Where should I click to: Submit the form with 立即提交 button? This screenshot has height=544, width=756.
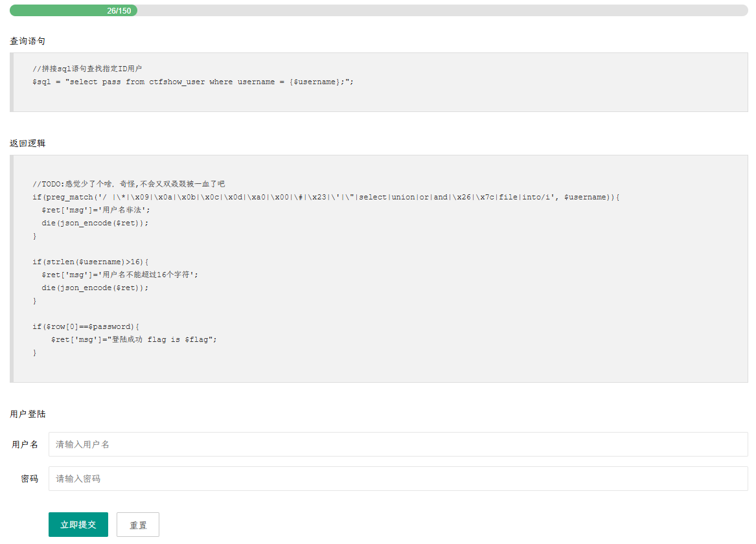point(78,525)
